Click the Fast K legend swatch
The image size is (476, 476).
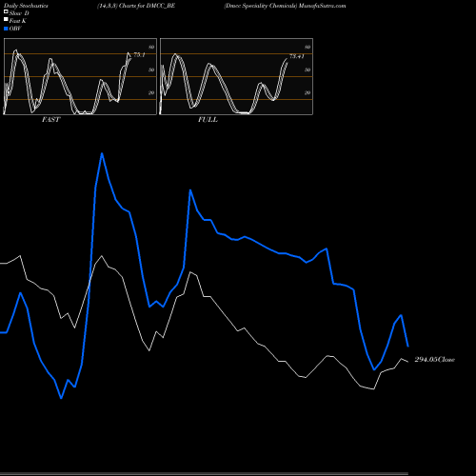[x=6, y=20]
